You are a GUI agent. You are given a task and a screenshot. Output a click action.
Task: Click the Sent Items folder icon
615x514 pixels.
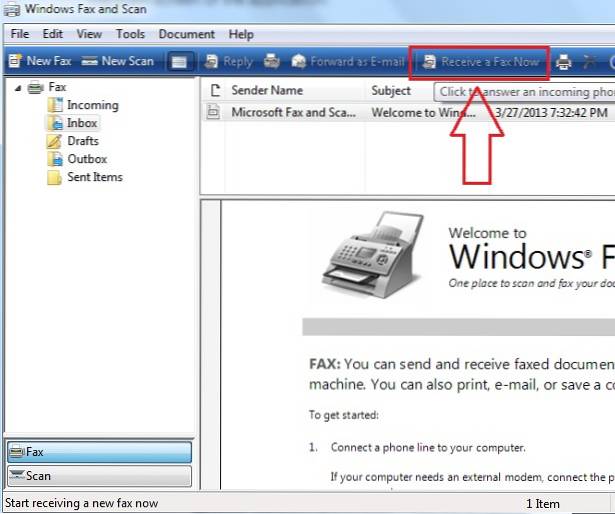[x=54, y=177]
